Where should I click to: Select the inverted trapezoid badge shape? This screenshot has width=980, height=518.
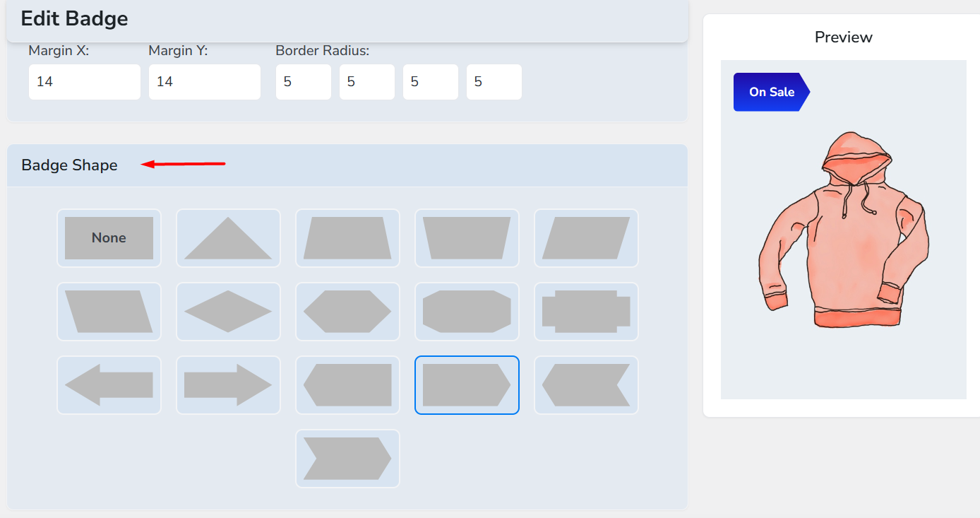coord(467,238)
